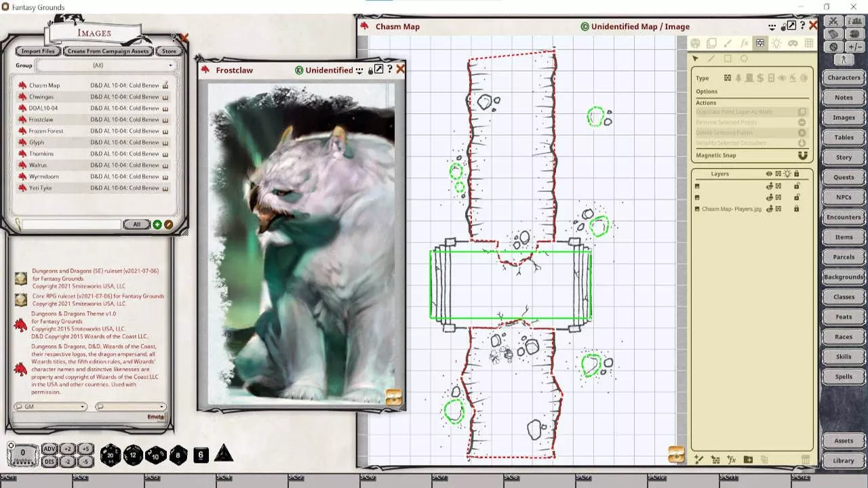Expand the Options section in Chasm Map panel

pyautogui.click(x=707, y=91)
